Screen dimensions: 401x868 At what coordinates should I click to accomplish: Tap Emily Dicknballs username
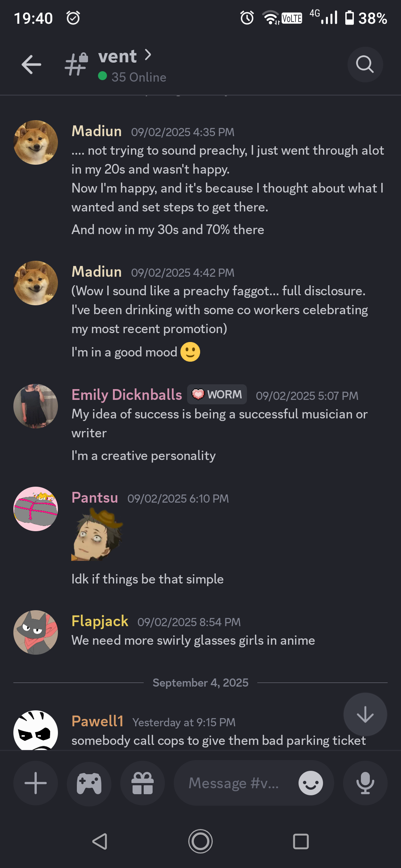(x=127, y=395)
